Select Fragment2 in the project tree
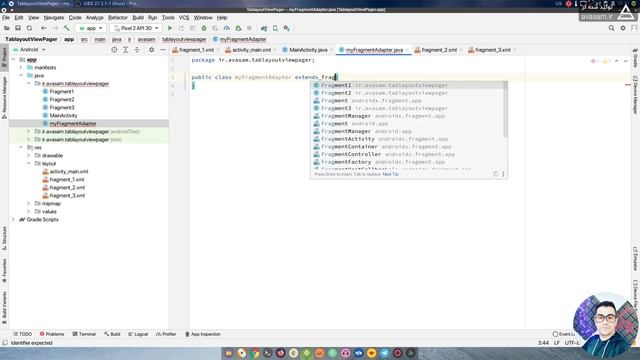The width and height of the screenshot is (640, 360). pyautogui.click(x=62, y=100)
